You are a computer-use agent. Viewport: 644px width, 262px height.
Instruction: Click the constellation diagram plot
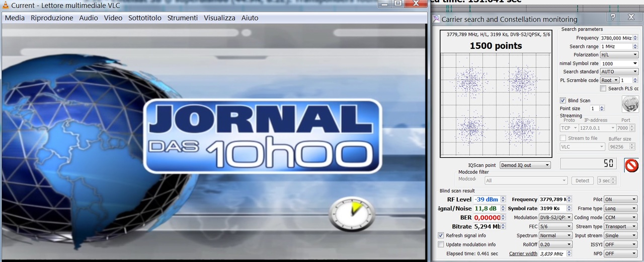point(496,104)
